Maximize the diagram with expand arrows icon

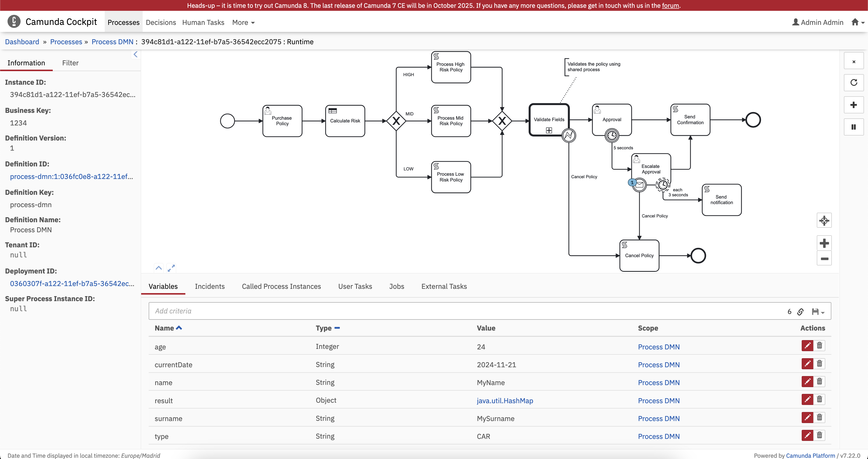(171, 268)
